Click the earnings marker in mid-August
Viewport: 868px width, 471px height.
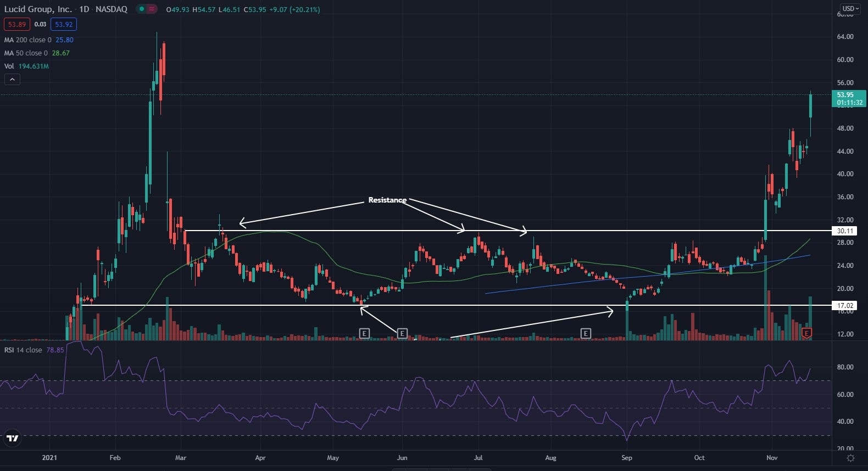click(586, 333)
